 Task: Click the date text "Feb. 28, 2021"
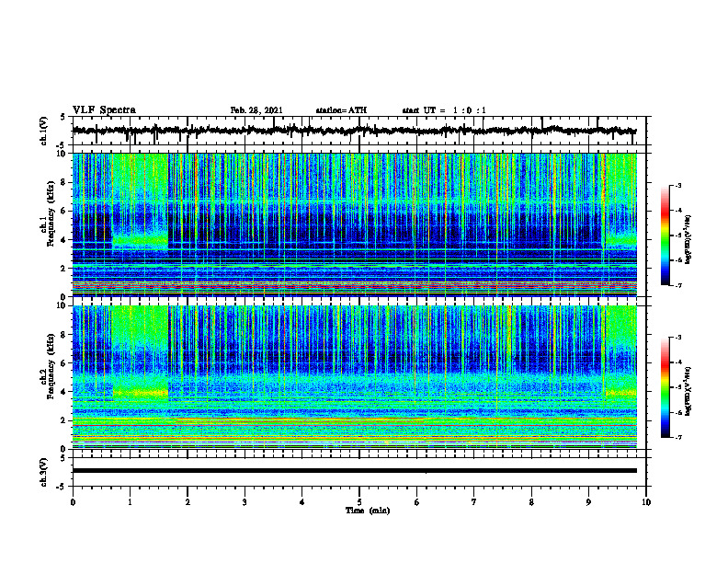(x=256, y=110)
